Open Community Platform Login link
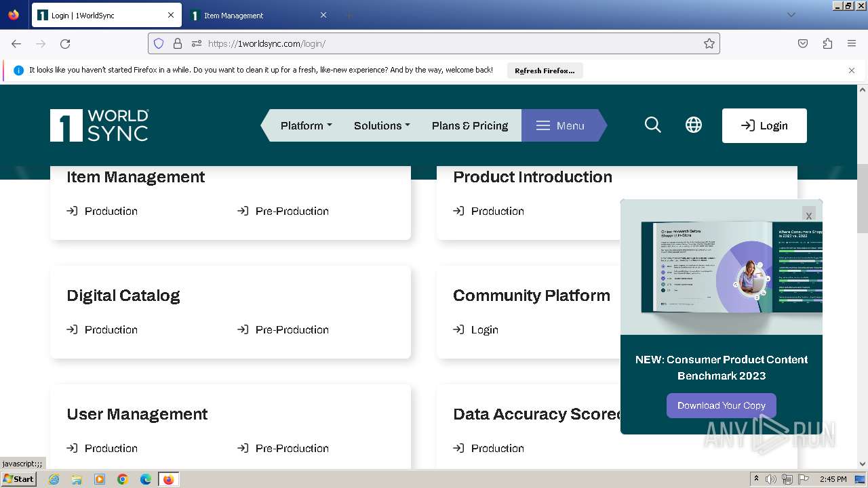868x488 pixels. [x=476, y=329]
